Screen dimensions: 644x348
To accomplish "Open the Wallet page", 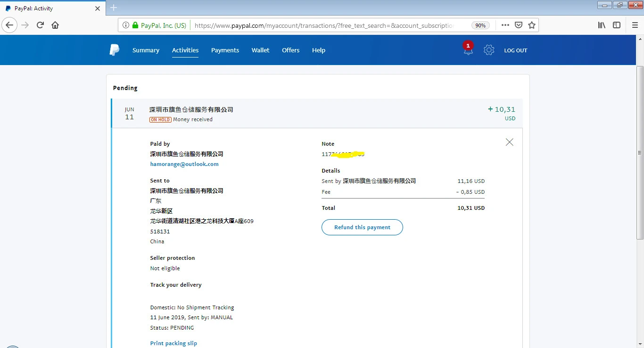I will coord(260,50).
